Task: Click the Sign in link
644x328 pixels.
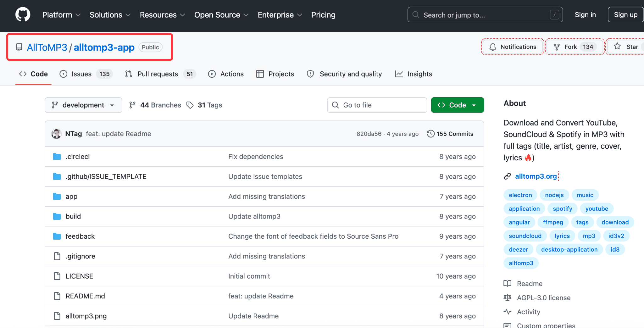Action: click(585, 15)
